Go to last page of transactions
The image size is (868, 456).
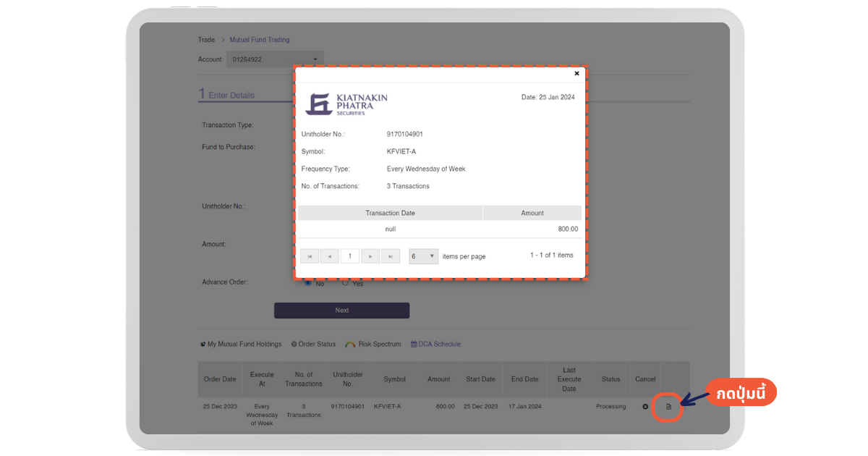(391, 256)
